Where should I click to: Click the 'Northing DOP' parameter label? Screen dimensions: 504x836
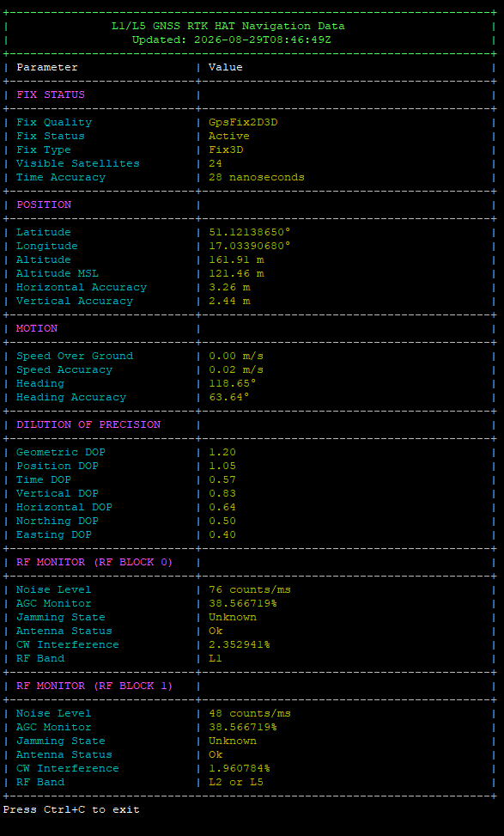coord(58,521)
